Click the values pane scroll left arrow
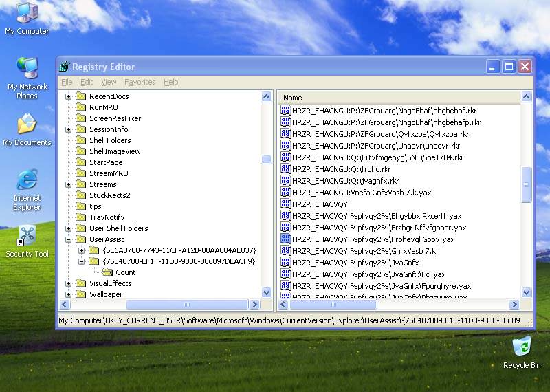Screen dimensions: 550x392 point(284,304)
